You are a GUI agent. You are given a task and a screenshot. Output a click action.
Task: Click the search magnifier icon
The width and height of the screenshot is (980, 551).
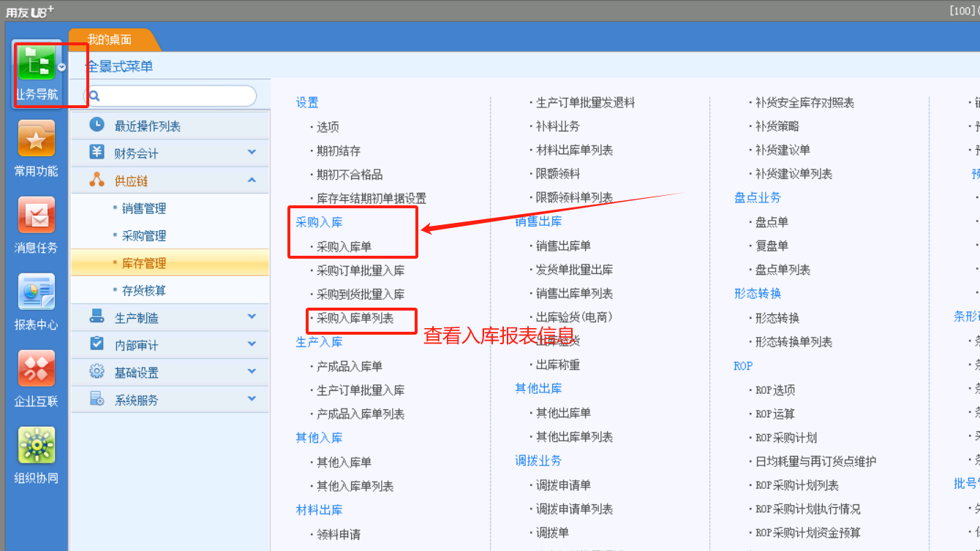tap(93, 96)
